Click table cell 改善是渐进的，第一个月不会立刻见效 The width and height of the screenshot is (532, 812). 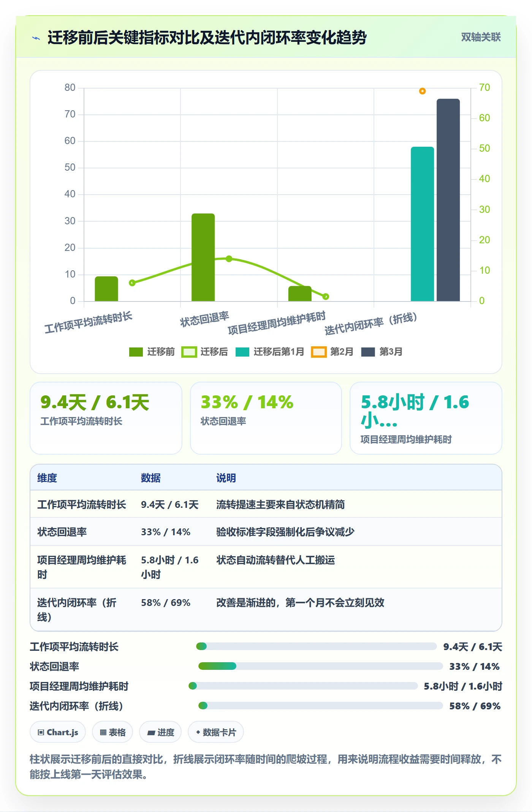click(300, 603)
